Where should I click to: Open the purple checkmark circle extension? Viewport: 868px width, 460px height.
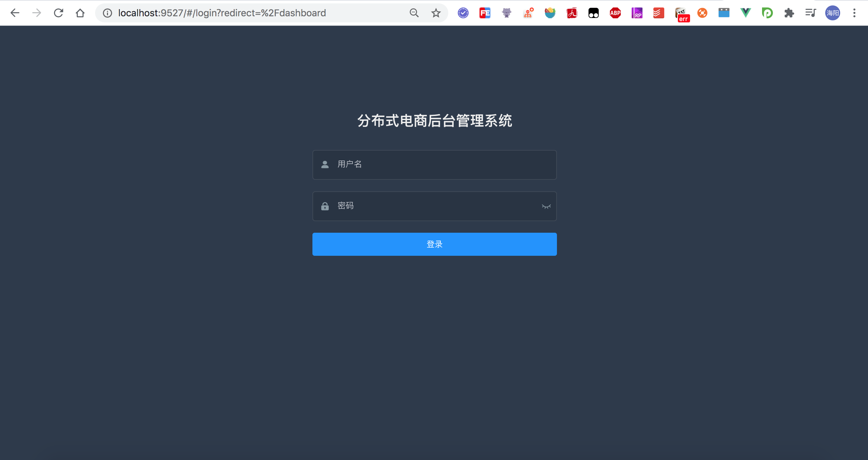(463, 13)
